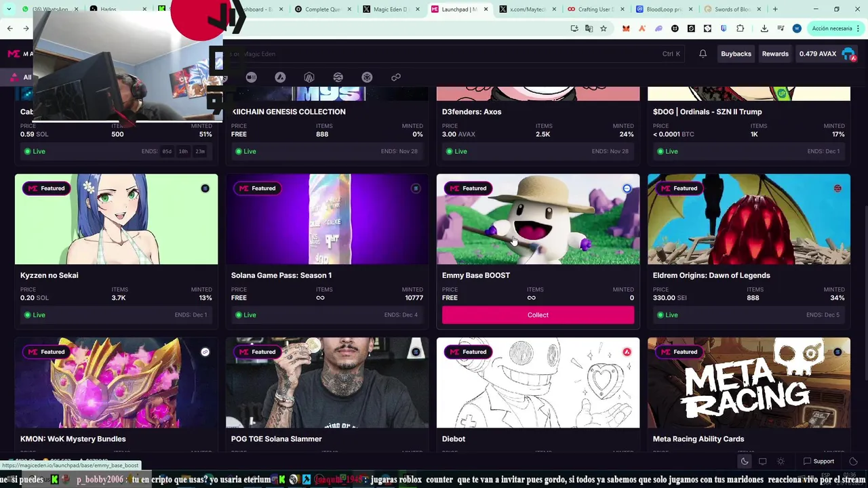Filter by the Avalanche chain icon
868x488 pixels.
pos(280,77)
